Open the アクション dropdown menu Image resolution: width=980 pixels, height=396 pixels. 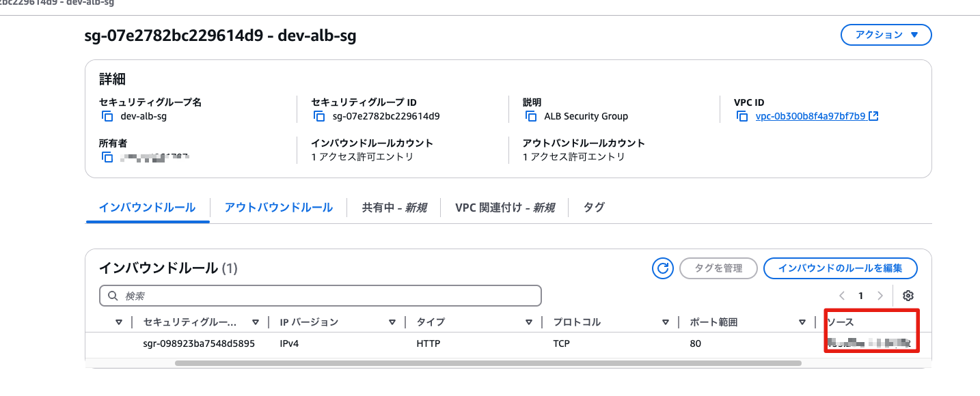coord(886,35)
